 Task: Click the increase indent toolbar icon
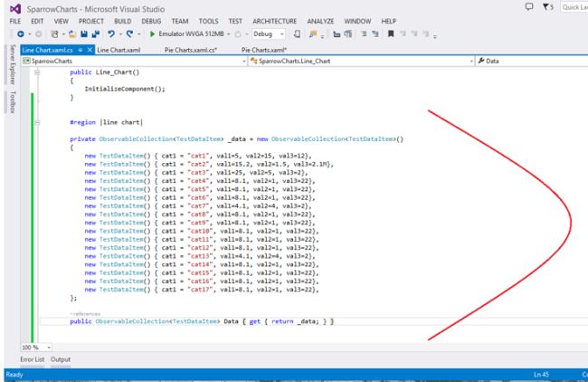pos(348,34)
